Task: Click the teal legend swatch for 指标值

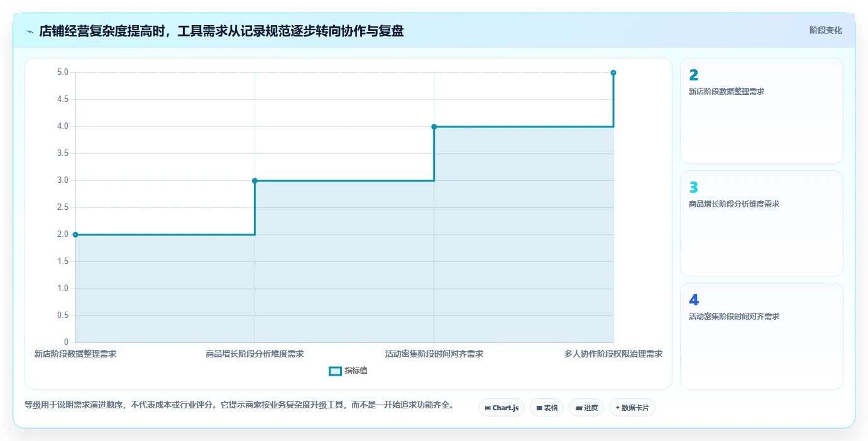Action: click(x=335, y=371)
